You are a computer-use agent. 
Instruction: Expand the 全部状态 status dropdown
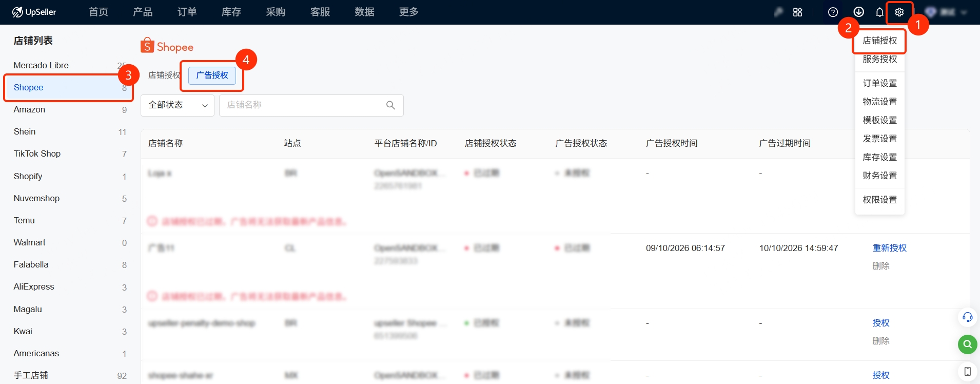pyautogui.click(x=178, y=105)
